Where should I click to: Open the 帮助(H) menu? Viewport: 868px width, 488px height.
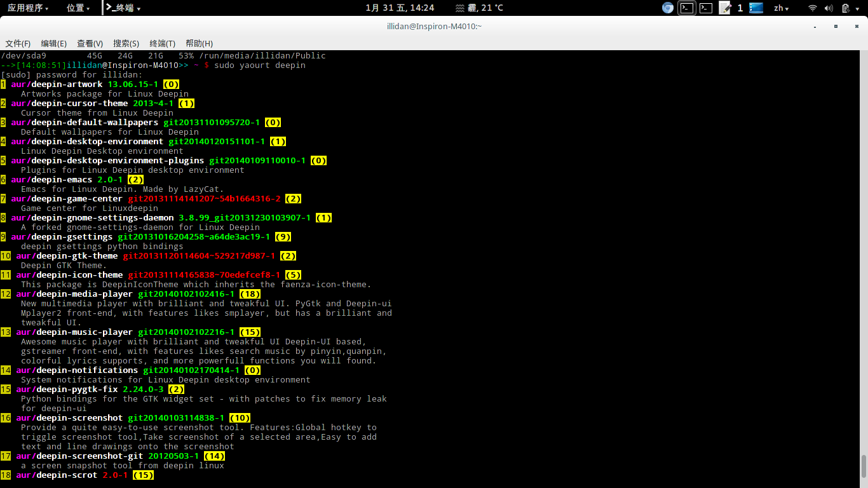tap(199, 43)
